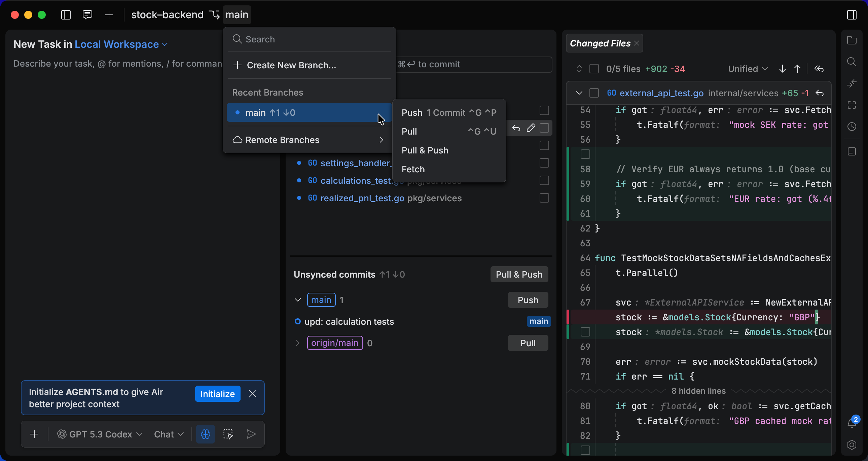
Task: Open settings via gear icon in bottom right
Action: click(x=852, y=445)
